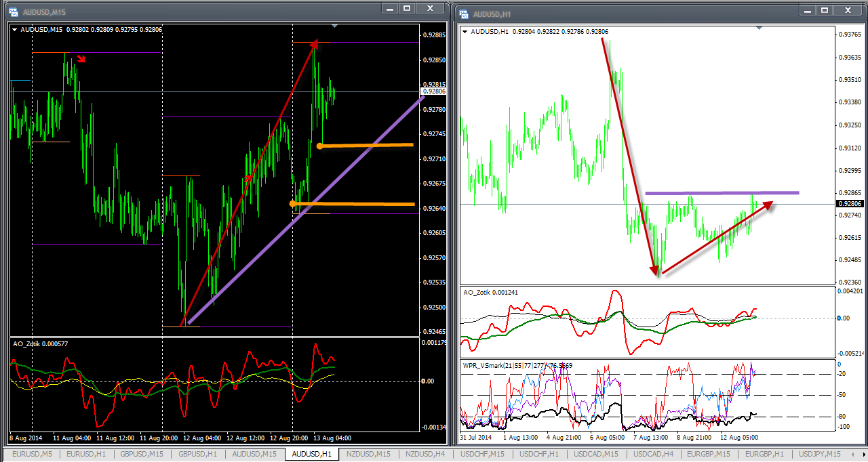Open the GBPUSD,H1 chart tab
This screenshot has width=868, height=462.
197,454
